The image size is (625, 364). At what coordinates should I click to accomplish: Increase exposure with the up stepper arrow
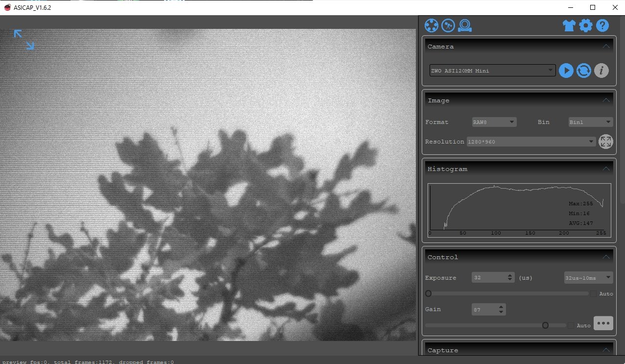[x=510, y=275]
